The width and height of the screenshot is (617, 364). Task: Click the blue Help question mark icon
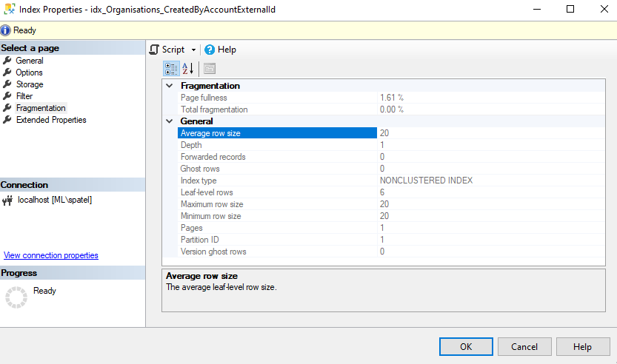click(210, 50)
